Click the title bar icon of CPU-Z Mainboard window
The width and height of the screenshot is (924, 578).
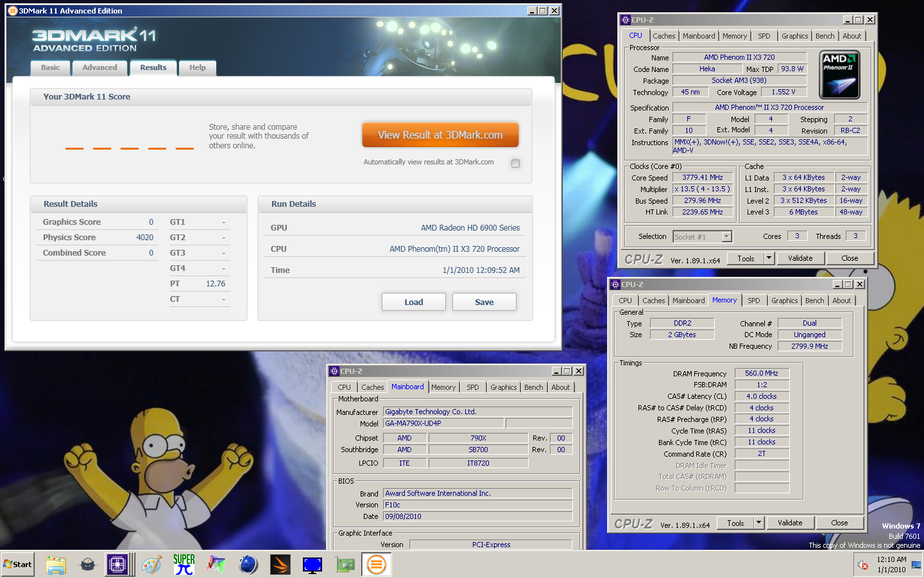coord(334,371)
